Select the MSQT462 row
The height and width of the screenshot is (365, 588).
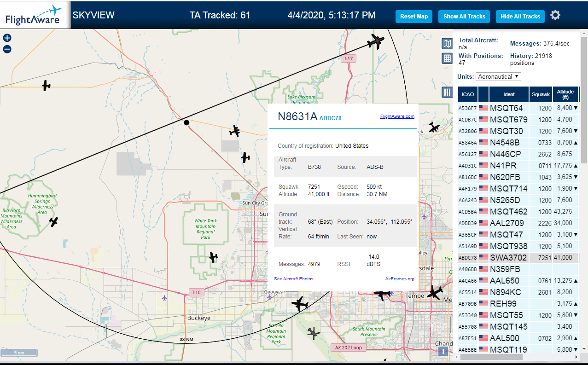click(x=518, y=212)
